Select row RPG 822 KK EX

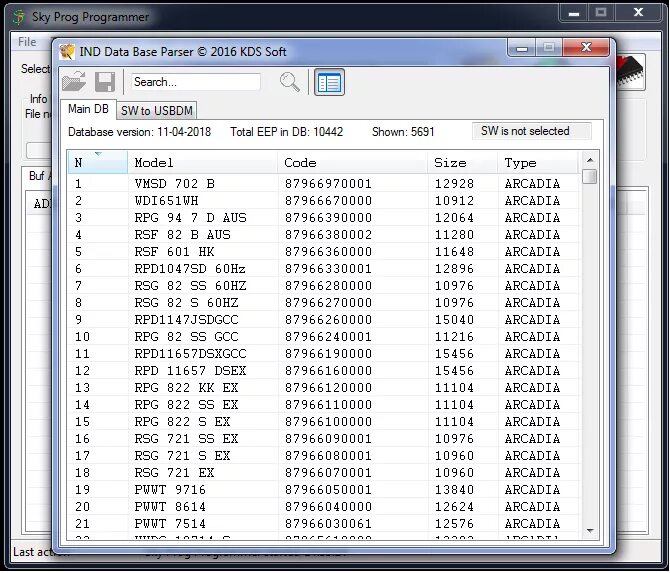[x=323, y=388]
